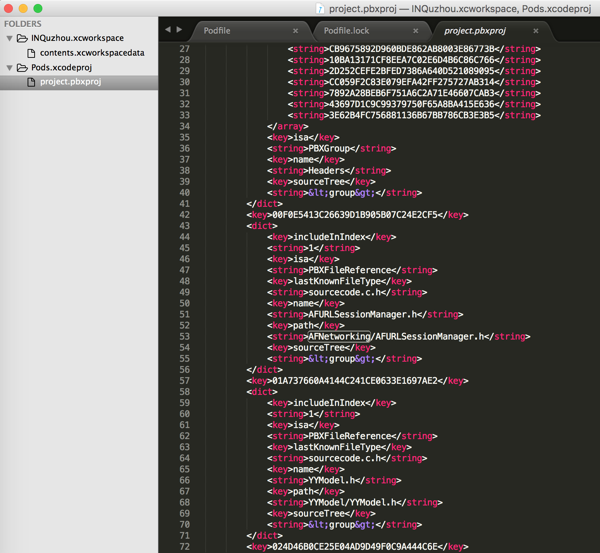Close the Podfile.lock tab
The image size is (600, 553).
coord(416,31)
